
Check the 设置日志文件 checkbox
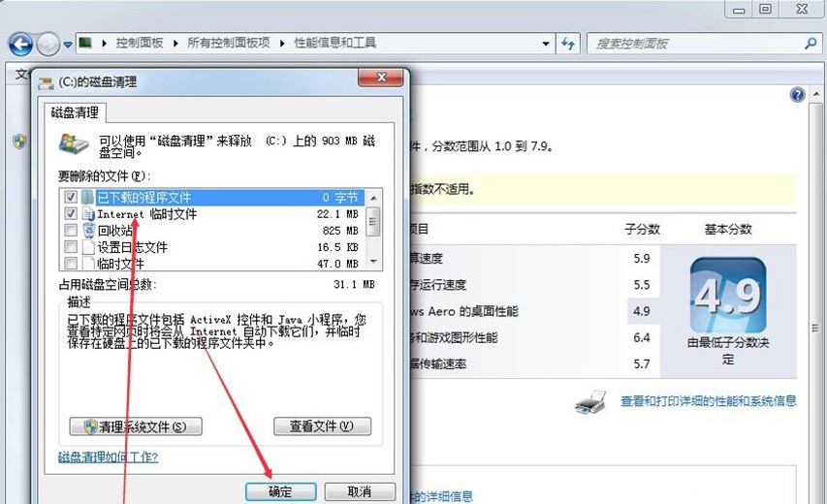coord(70,247)
